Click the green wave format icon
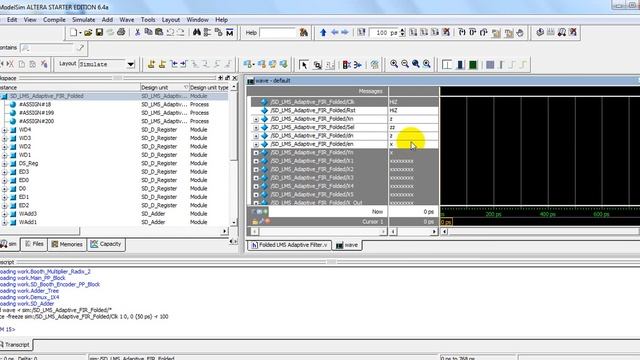 coord(473,64)
